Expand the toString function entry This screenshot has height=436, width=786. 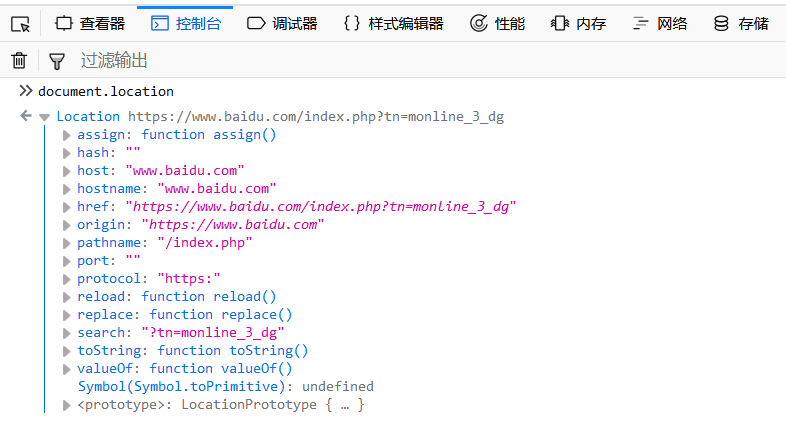[66, 351]
